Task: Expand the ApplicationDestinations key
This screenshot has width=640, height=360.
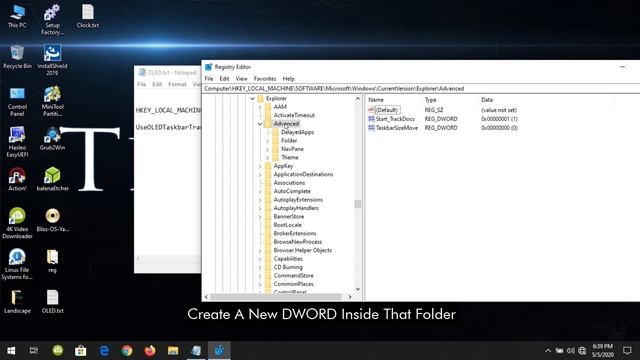Action: 260,174
